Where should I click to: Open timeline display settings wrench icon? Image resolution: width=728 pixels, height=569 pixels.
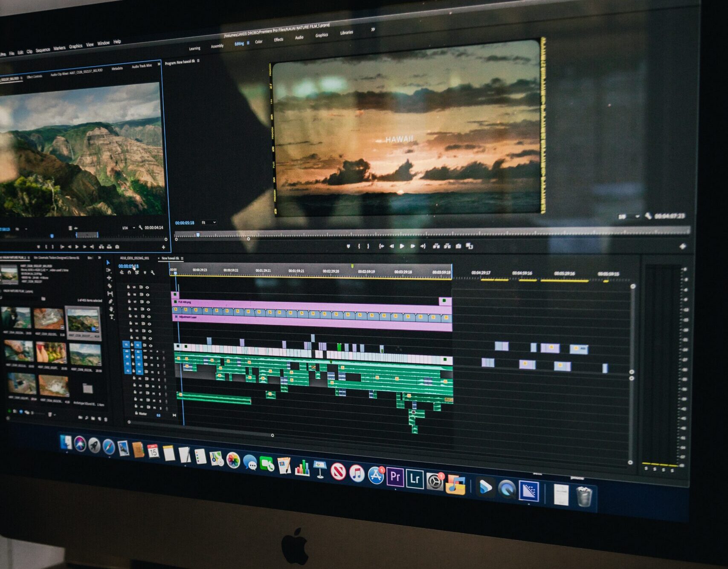pos(153,273)
